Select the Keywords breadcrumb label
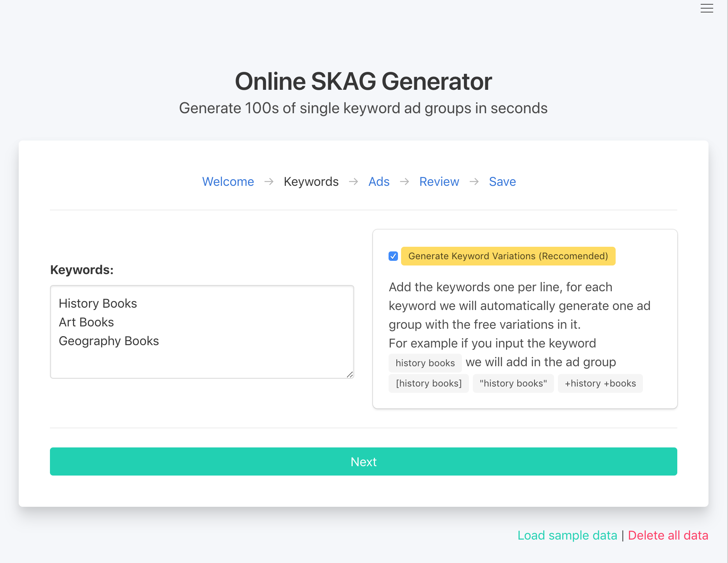728x563 pixels. (311, 182)
